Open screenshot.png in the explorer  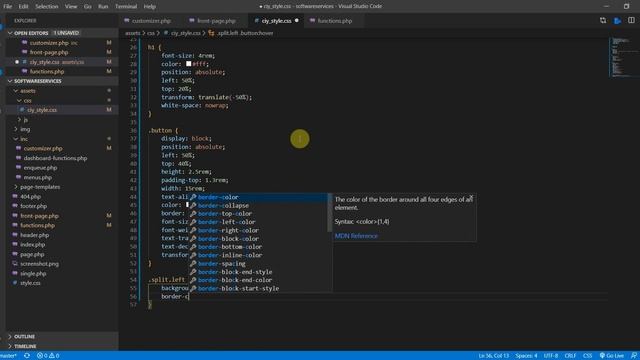pos(39,264)
